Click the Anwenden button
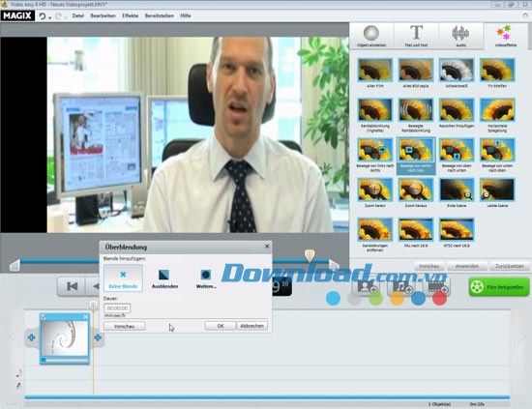This screenshot has width=532, height=409. [x=467, y=266]
